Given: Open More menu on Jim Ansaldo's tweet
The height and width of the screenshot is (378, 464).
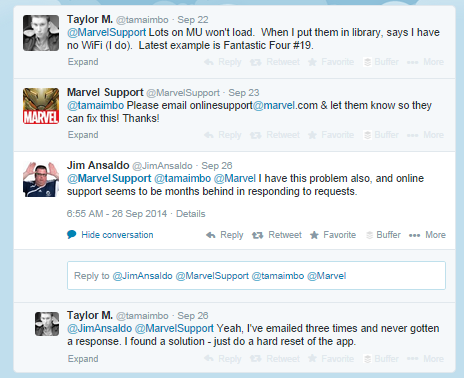Looking at the screenshot, I should (x=427, y=235).
